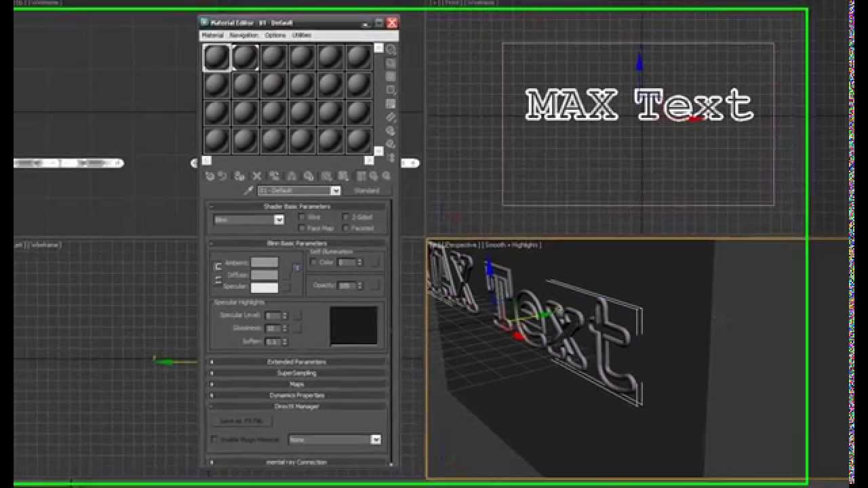The width and height of the screenshot is (868, 488).
Task: Enable the 2-Sided checkbox
Action: tap(347, 217)
